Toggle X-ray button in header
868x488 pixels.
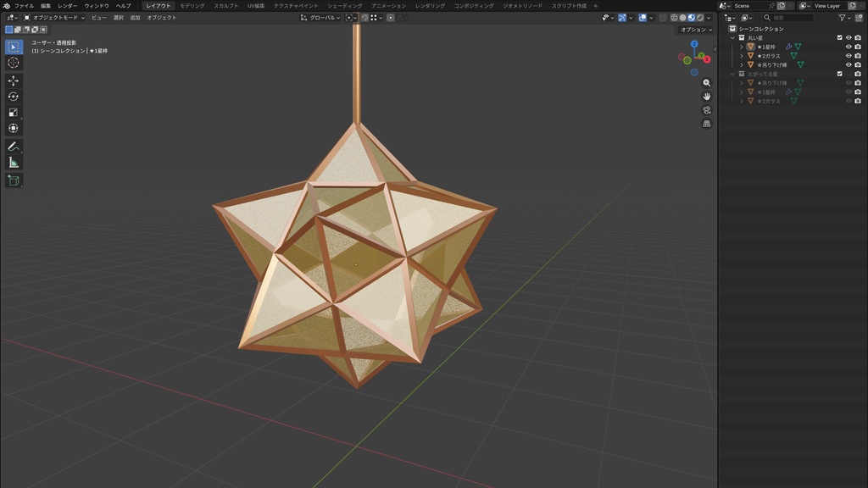(x=663, y=18)
